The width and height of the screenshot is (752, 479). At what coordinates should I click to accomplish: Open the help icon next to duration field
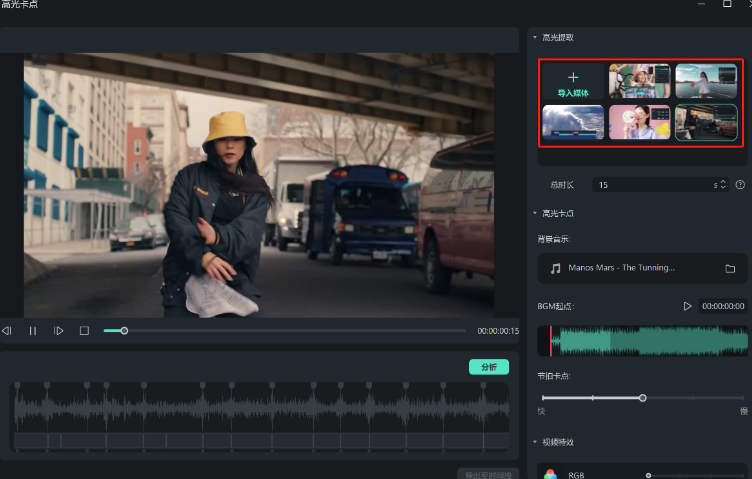click(740, 185)
